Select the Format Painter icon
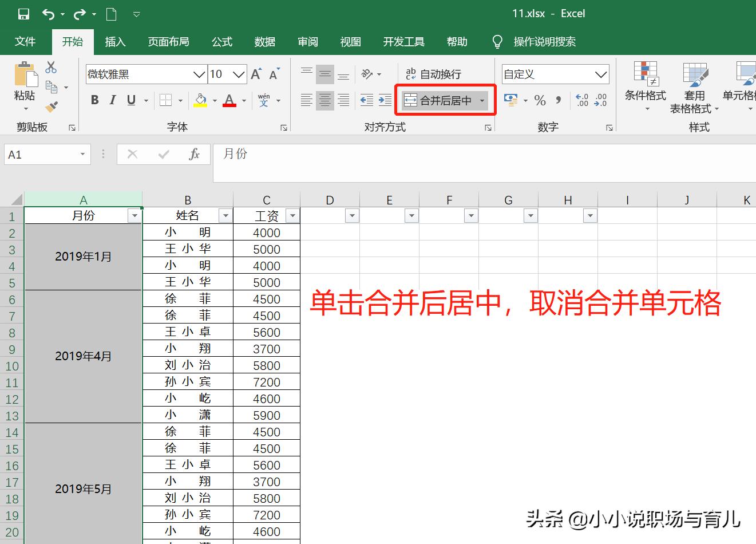Viewport: 756px width, 544px height. click(50, 107)
